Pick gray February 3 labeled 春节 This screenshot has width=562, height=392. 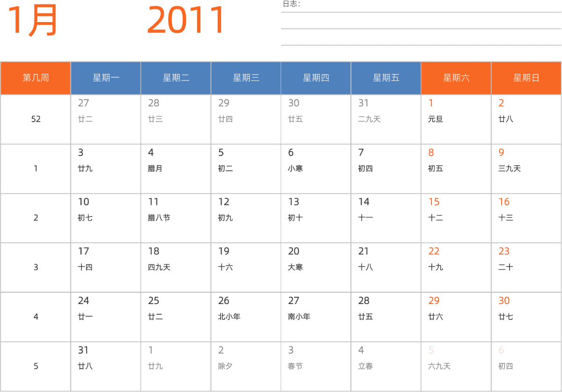click(316, 366)
